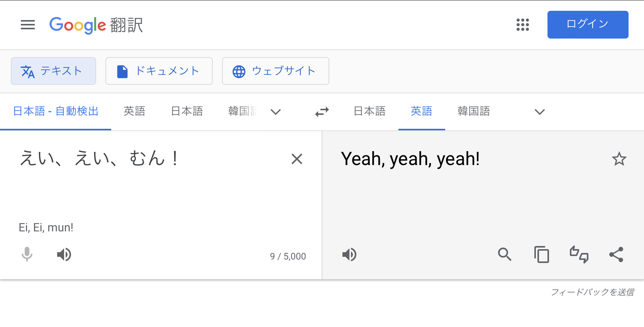Expand more source languages list
This screenshot has height=327, width=644.
pyautogui.click(x=276, y=112)
